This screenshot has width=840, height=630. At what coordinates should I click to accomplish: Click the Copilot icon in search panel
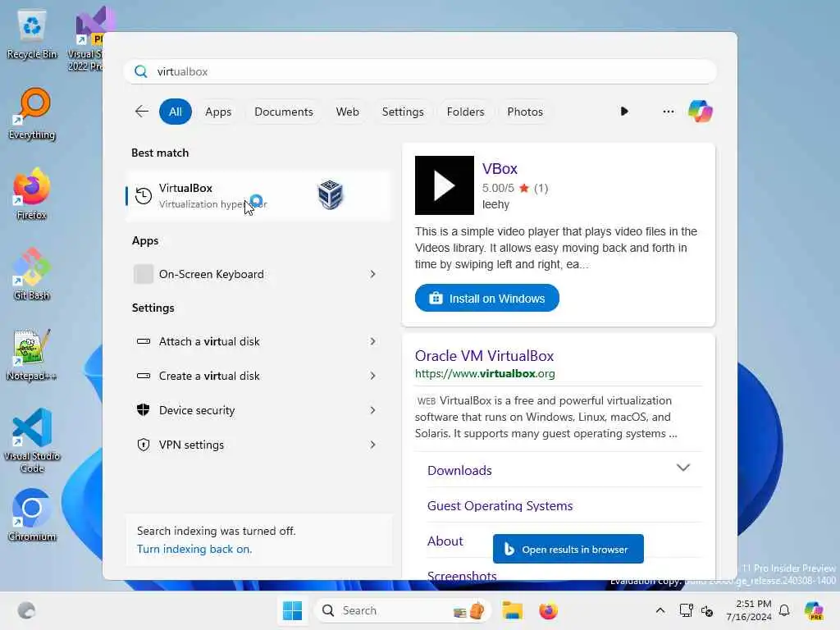[x=701, y=112]
